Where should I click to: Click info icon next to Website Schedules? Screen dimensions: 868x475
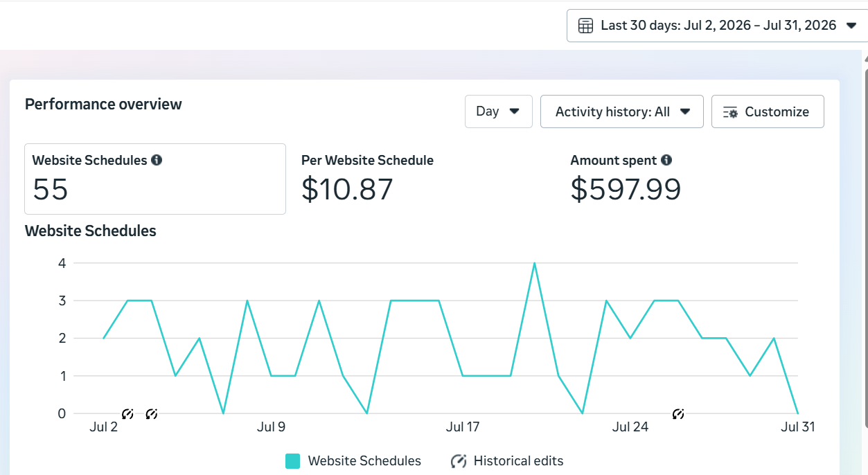157,160
